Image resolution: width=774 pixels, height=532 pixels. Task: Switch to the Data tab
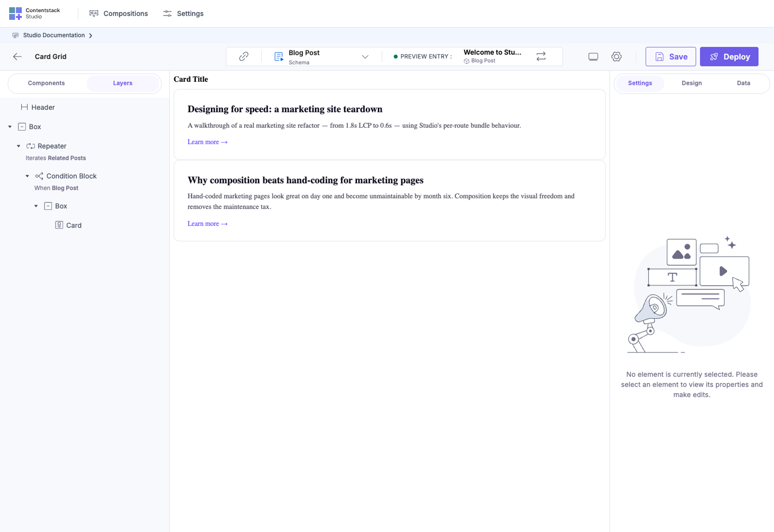pos(743,83)
